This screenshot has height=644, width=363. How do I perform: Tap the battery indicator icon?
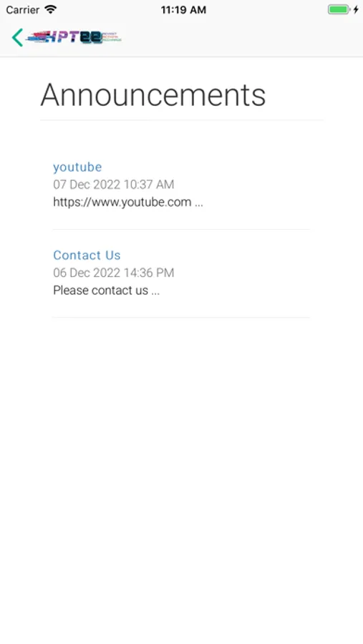[339, 9]
